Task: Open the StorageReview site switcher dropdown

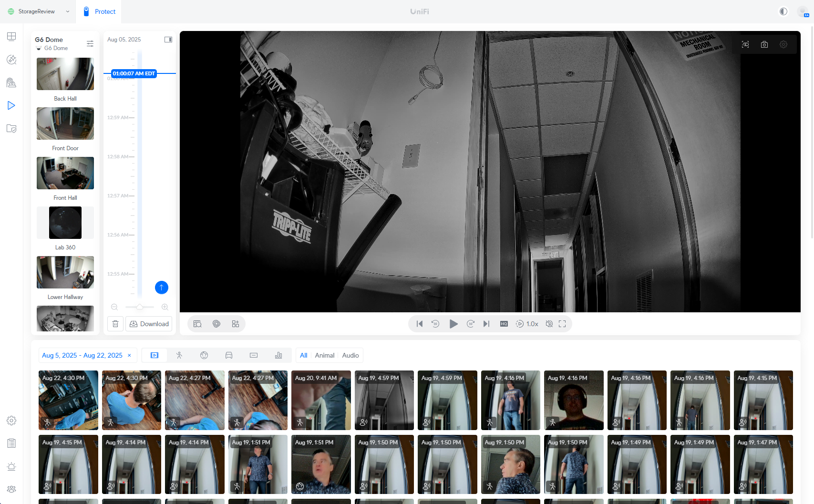Action: [39, 11]
